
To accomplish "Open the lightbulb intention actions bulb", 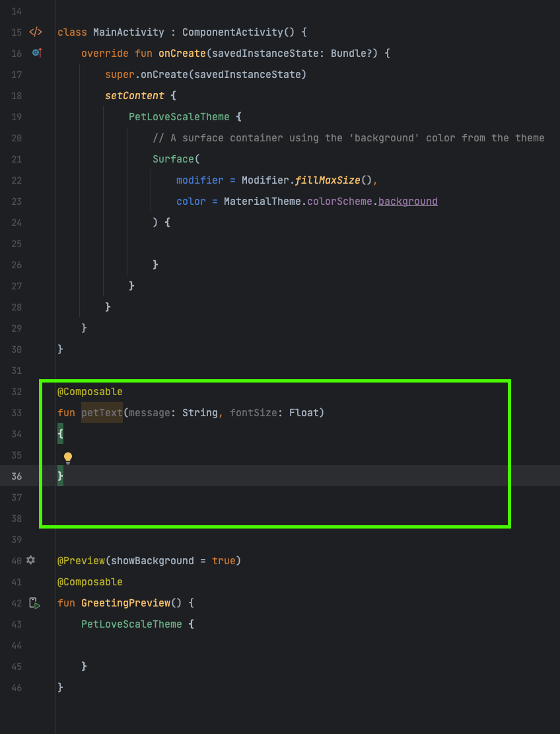I will 68,457.
